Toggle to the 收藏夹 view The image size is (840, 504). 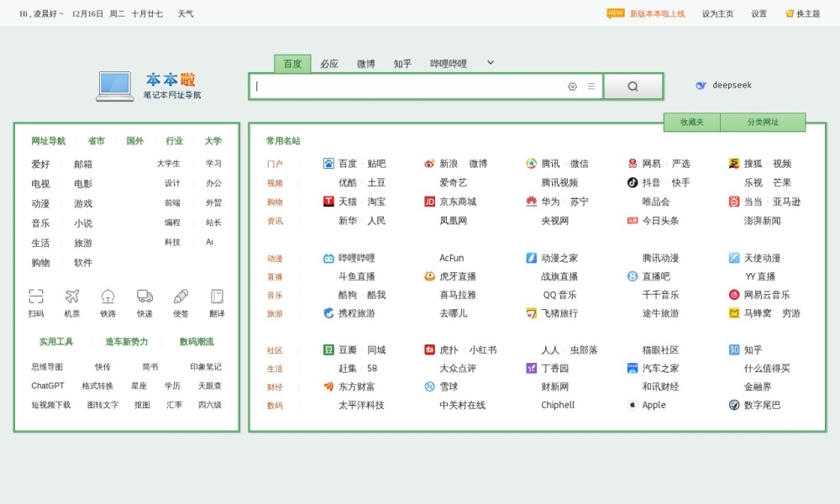(x=690, y=122)
